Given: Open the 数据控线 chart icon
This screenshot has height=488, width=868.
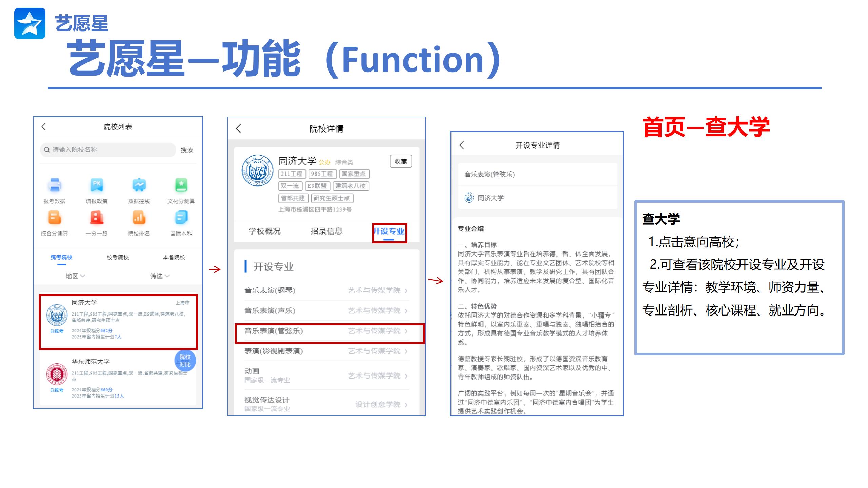Looking at the screenshot, I should 139,185.
